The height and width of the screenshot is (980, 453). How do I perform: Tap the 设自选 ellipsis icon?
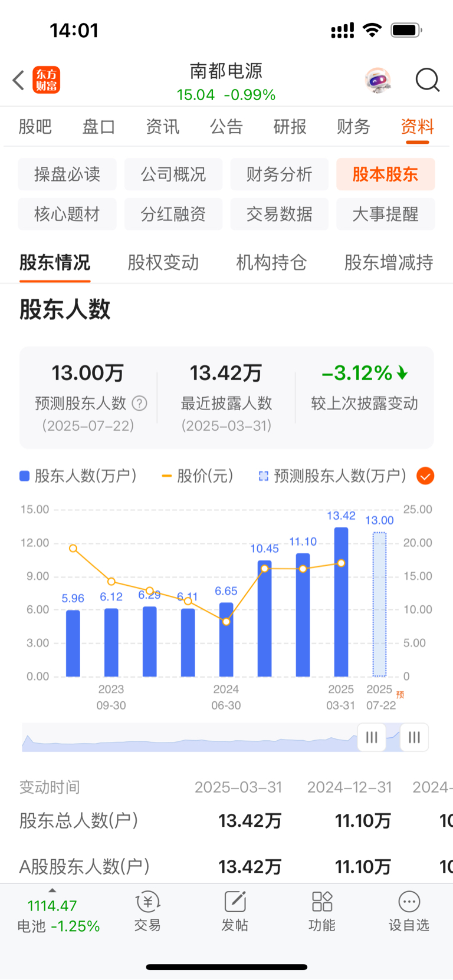tap(409, 902)
